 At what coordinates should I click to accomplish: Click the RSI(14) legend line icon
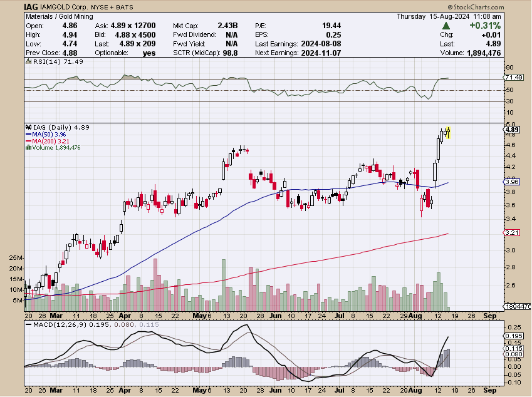click(29, 62)
